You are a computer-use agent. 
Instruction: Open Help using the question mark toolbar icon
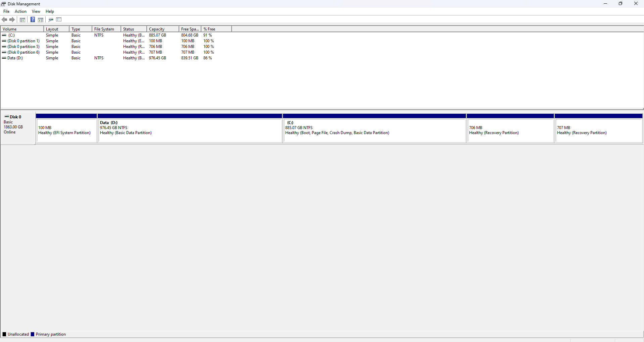33,19
